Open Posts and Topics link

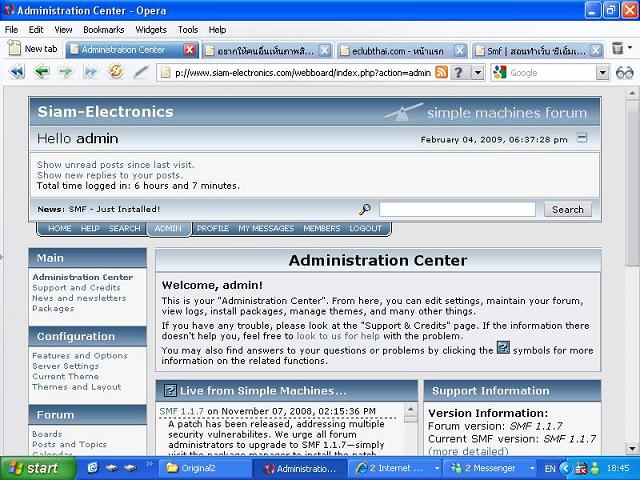[69, 444]
